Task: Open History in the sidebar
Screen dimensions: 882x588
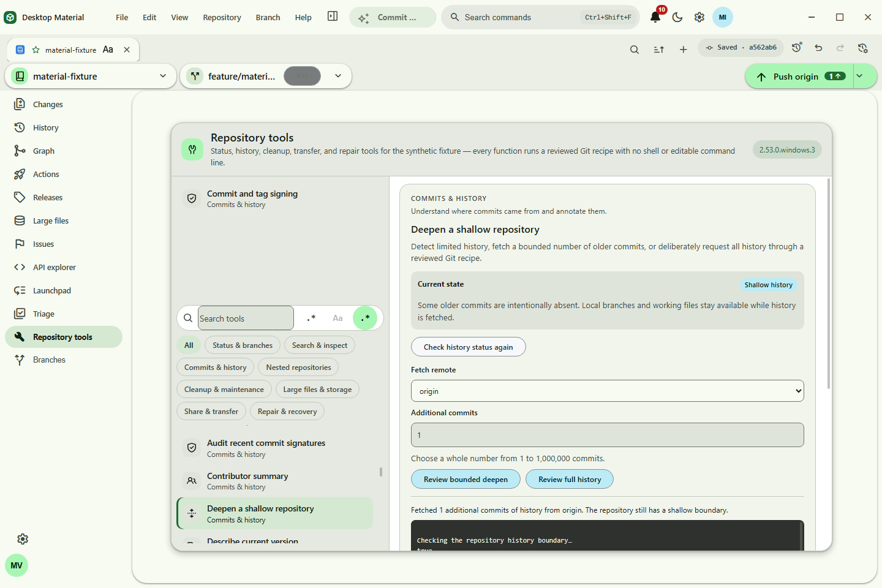Action: tap(64, 127)
